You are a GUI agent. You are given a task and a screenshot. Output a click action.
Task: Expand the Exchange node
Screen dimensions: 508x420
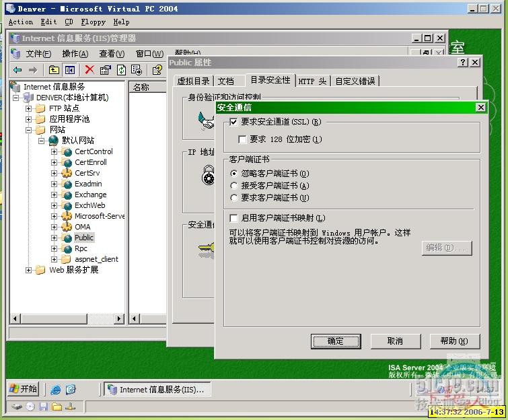(54, 195)
